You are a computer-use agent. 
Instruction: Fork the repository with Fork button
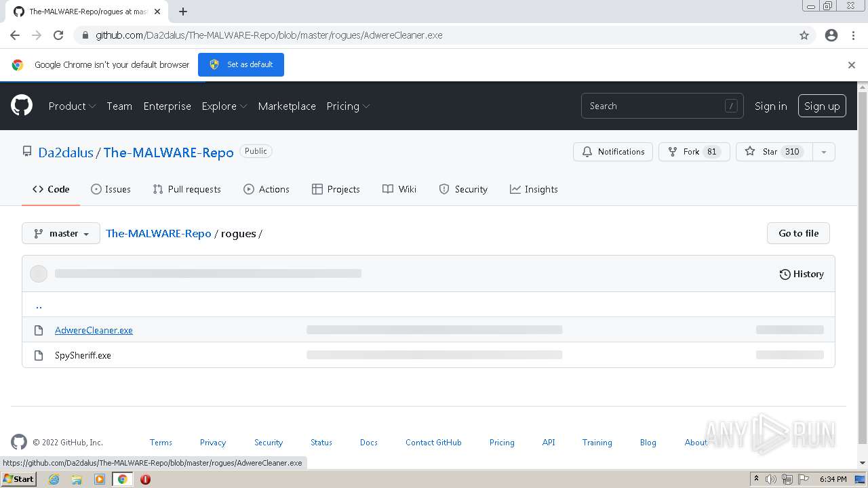pyautogui.click(x=694, y=152)
